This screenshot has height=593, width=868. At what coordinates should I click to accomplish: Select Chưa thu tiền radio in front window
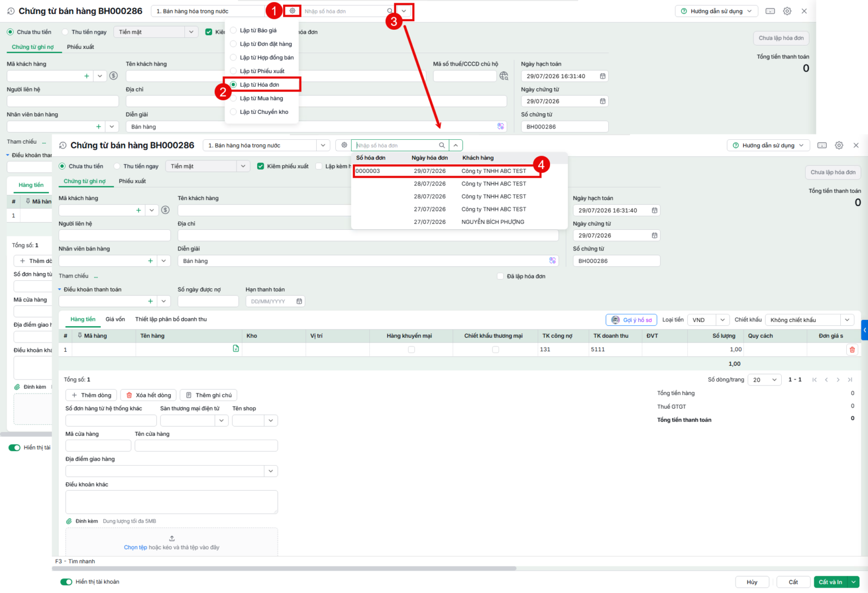(62, 166)
